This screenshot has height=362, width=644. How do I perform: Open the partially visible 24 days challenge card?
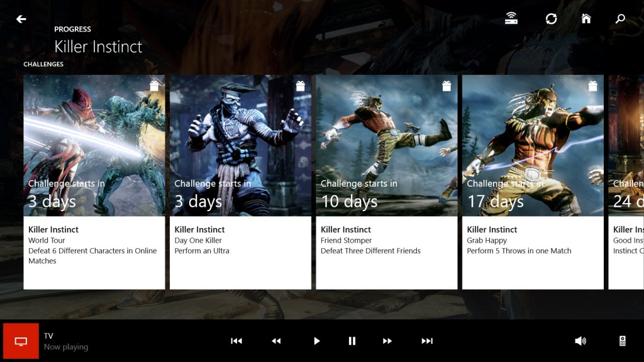click(626, 182)
